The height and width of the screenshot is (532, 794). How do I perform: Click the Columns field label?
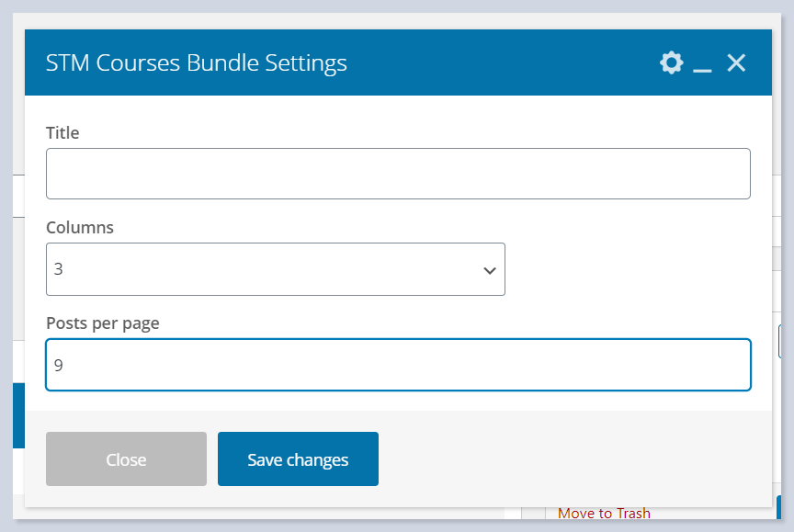[x=80, y=228]
